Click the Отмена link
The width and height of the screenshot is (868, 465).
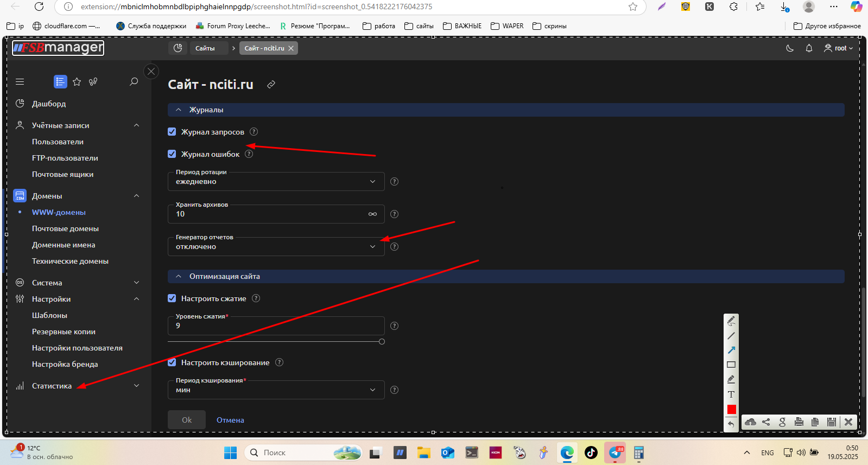pos(230,420)
